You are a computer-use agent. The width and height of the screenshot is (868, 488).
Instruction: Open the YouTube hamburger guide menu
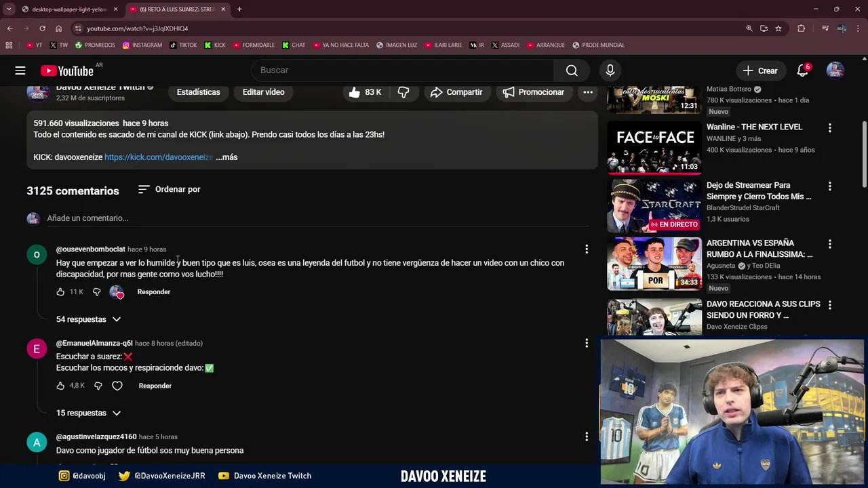20,70
